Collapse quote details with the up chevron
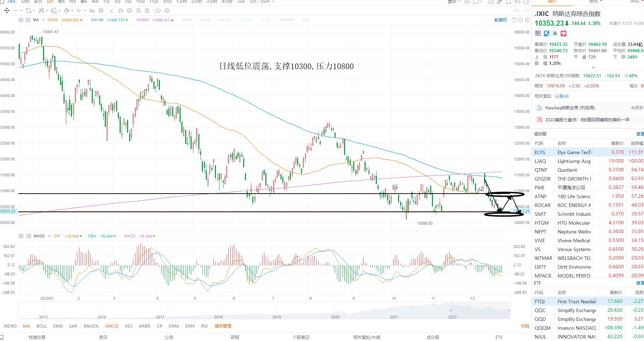 pos(593,67)
